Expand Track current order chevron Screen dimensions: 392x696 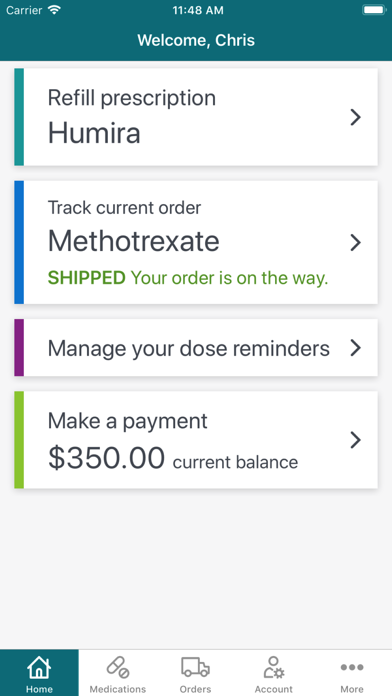355,243
